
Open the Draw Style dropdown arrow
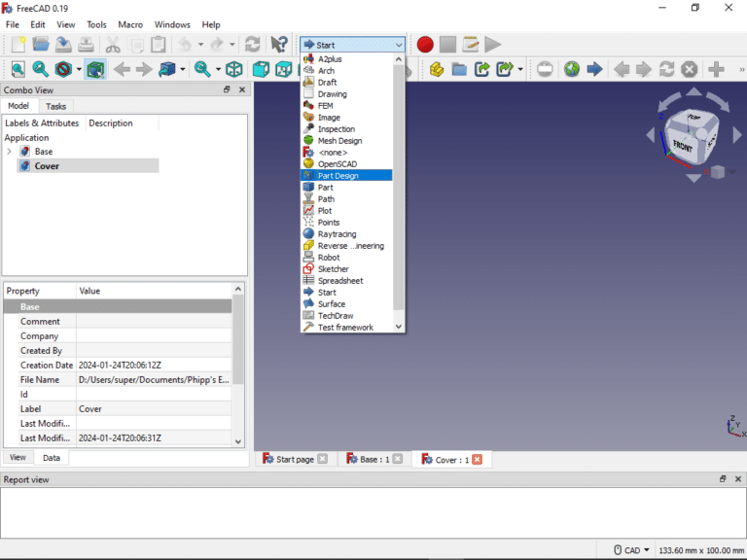(x=79, y=69)
